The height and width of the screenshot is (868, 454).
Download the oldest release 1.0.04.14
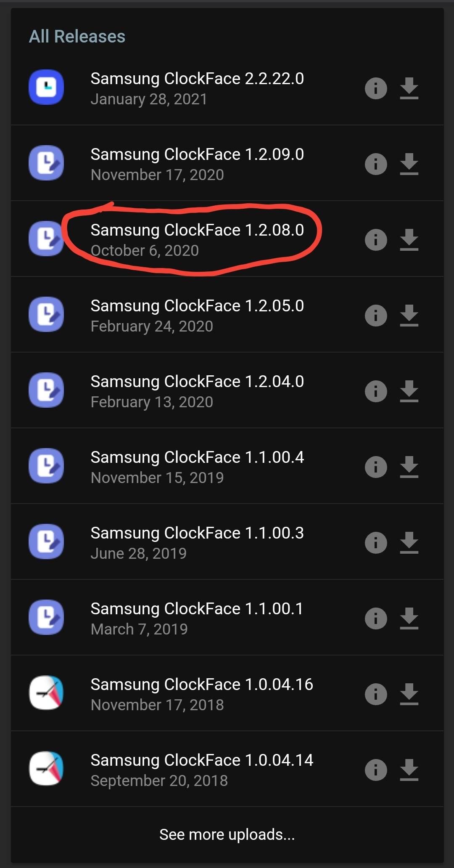[409, 770]
